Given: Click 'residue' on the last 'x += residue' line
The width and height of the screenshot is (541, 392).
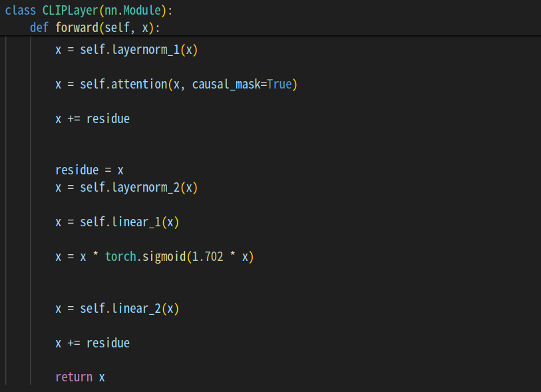Looking at the screenshot, I should (108, 343).
